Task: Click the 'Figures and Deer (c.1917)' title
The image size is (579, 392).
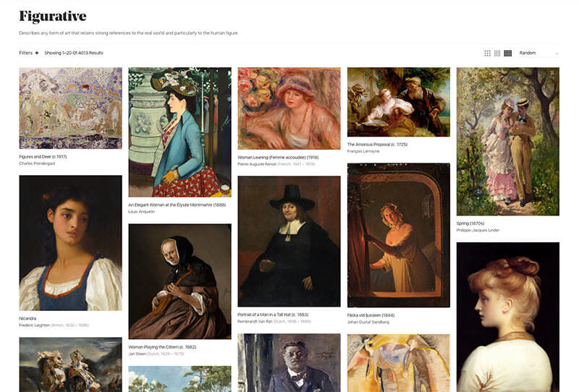Action: click(x=43, y=156)
